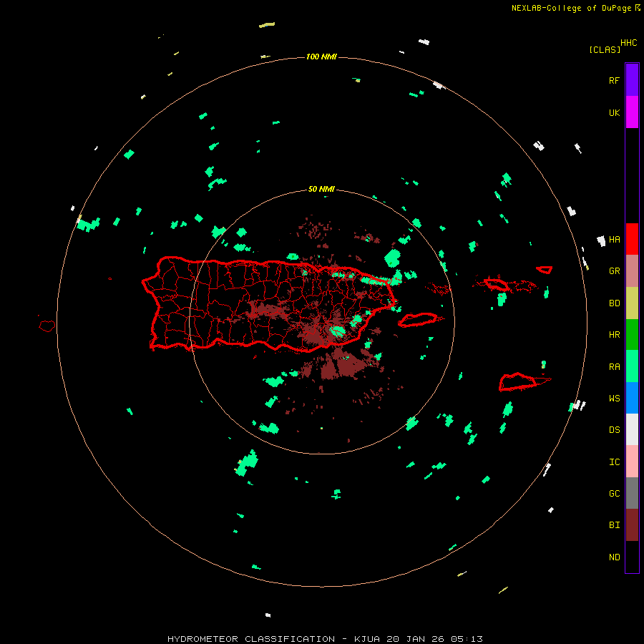Click the 100 NMI range ring label
The image size is (644, 644).
coord(321,57)
